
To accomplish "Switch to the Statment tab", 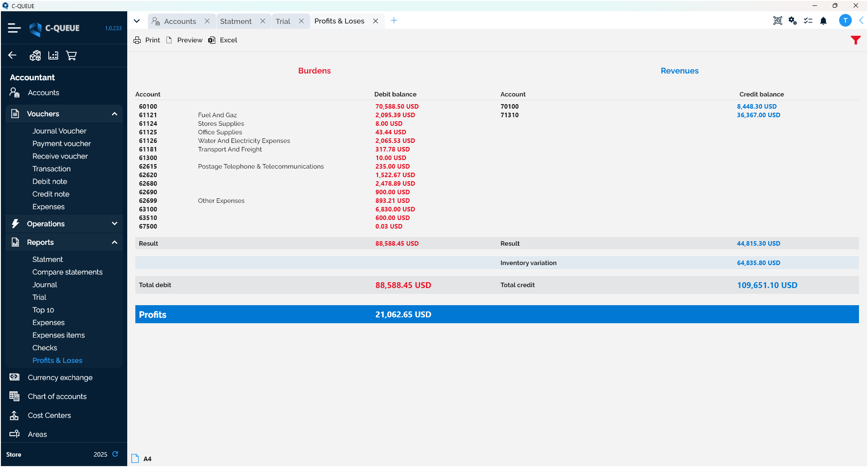I will [235, 21].
